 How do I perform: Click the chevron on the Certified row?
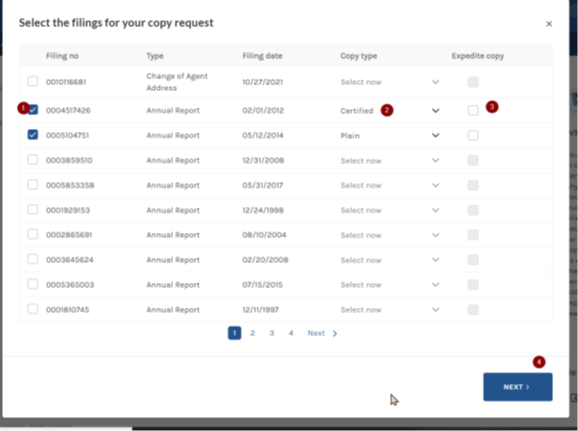435,111
